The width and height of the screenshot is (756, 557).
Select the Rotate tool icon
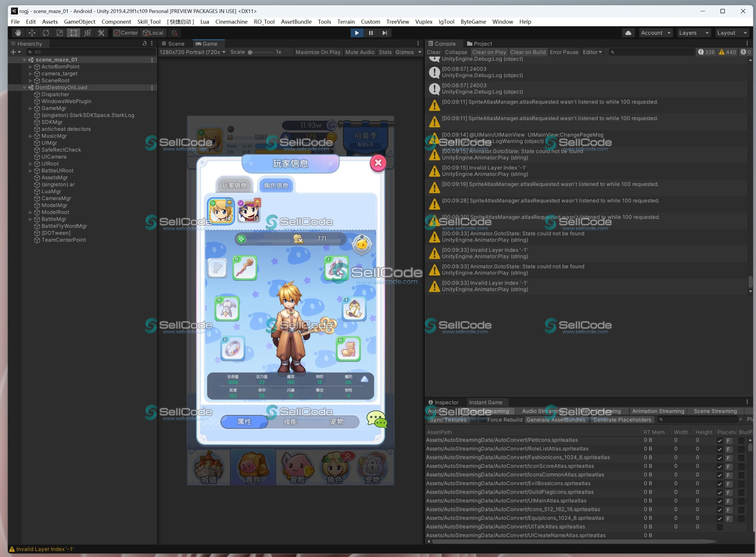[45, 33]
